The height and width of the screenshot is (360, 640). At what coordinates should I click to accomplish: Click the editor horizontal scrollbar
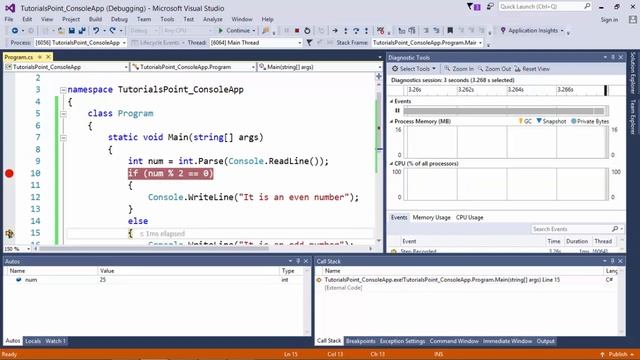pyautogui.click(x=203, y=249)
